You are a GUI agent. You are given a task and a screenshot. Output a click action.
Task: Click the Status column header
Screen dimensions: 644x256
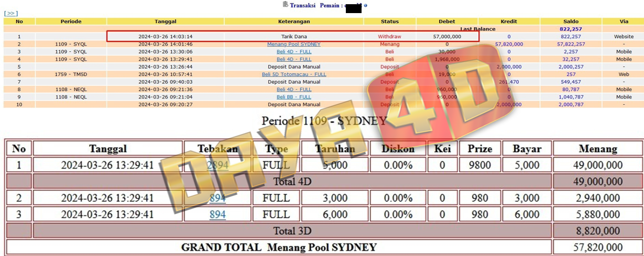click(389, 21)
